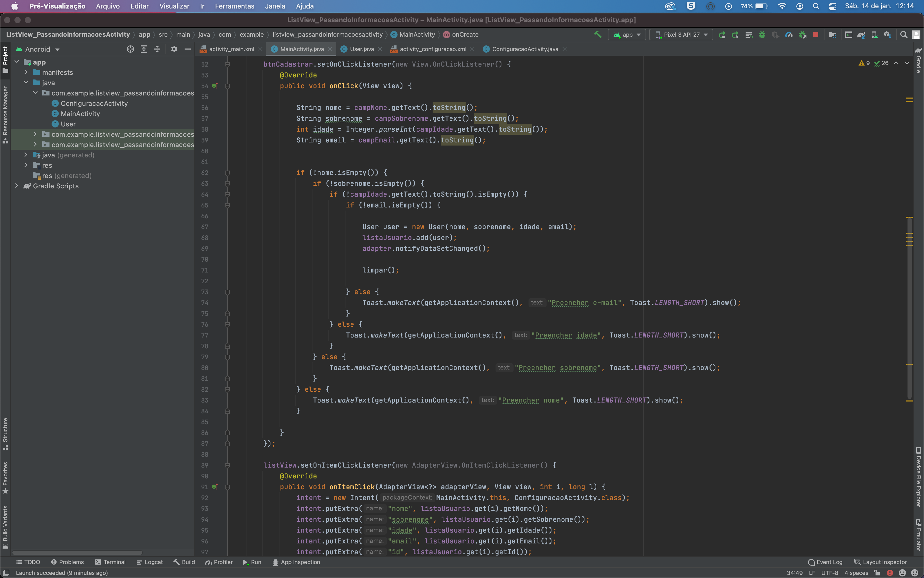Viewport: 924px width, 578px height.
Task: Toggle the Problems tool window
Action: point(67,562)
